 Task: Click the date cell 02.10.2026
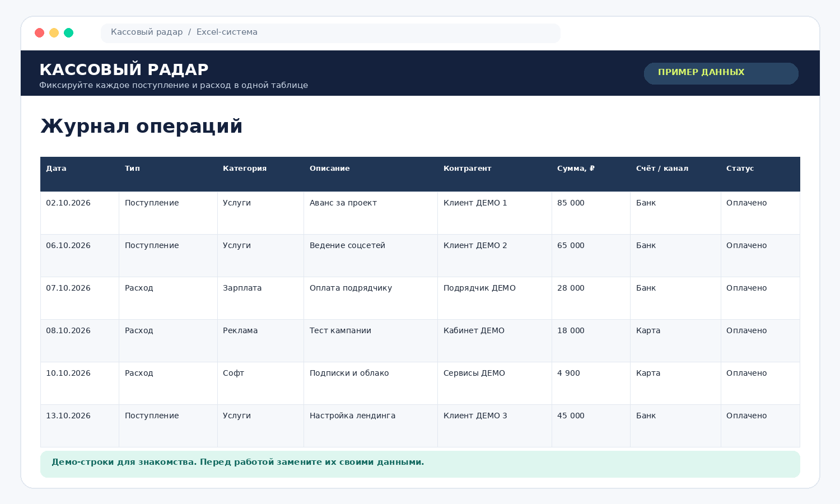coord(80,213)
